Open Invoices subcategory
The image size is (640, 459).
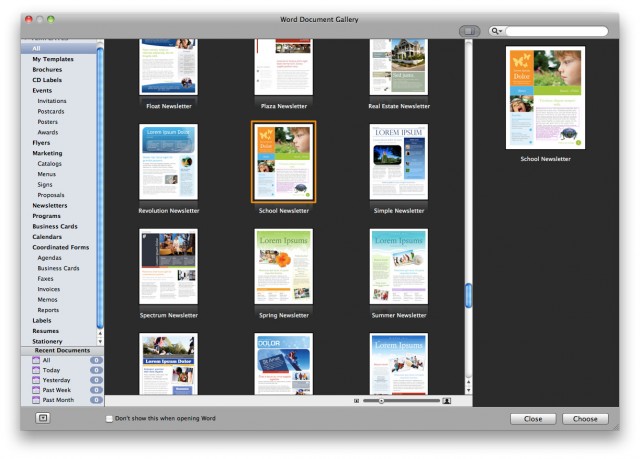coord(49,289)
